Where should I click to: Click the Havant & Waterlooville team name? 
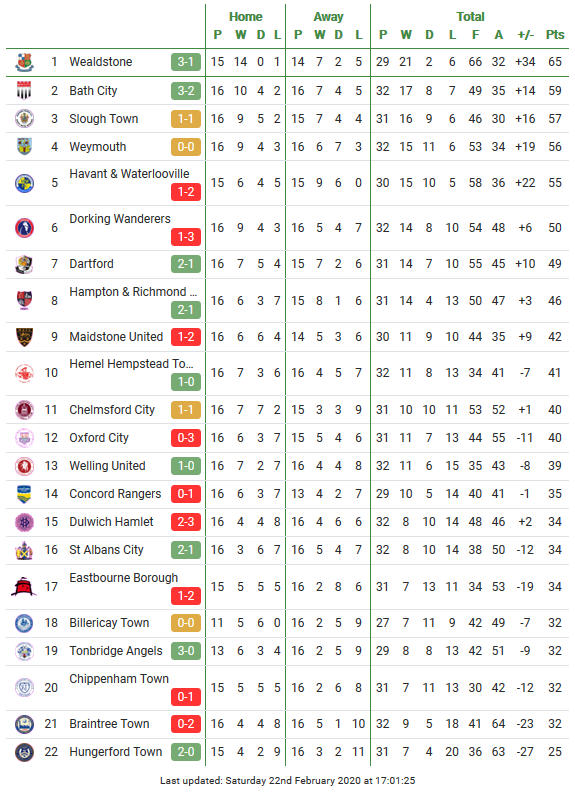(x=129, y=174)
